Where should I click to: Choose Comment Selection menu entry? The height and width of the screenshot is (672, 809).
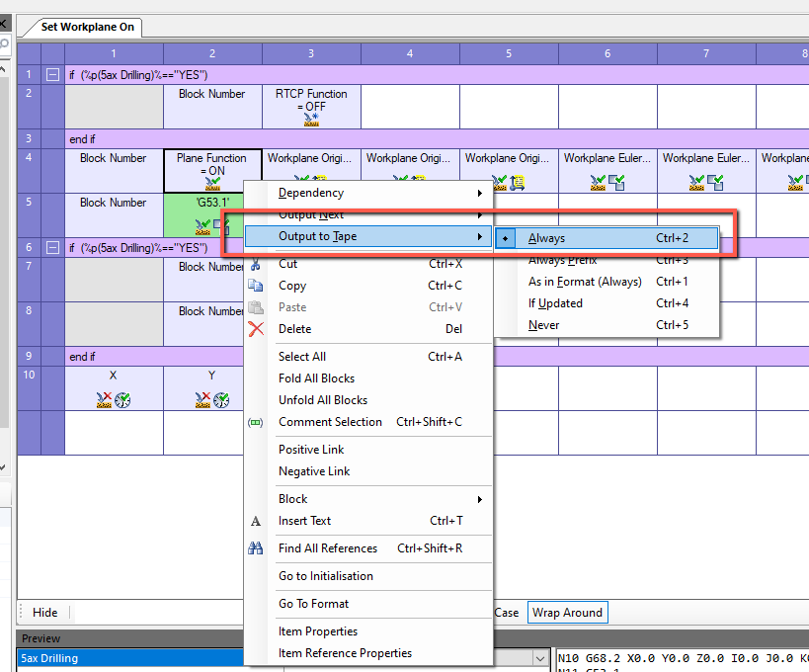(x=368, y=422)
